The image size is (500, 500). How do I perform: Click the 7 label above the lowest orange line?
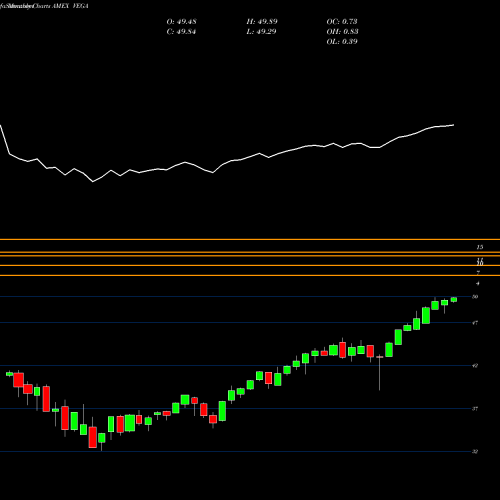pos(478,273)
